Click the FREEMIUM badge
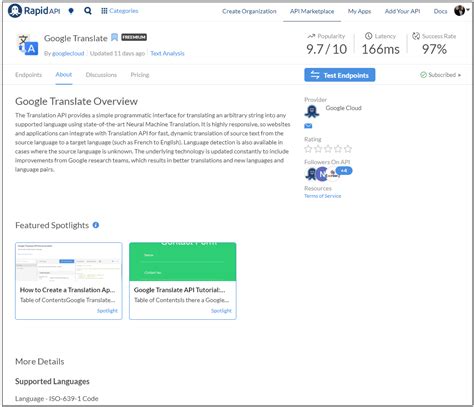The image size is (474, 407). click(x=134, y=37)
